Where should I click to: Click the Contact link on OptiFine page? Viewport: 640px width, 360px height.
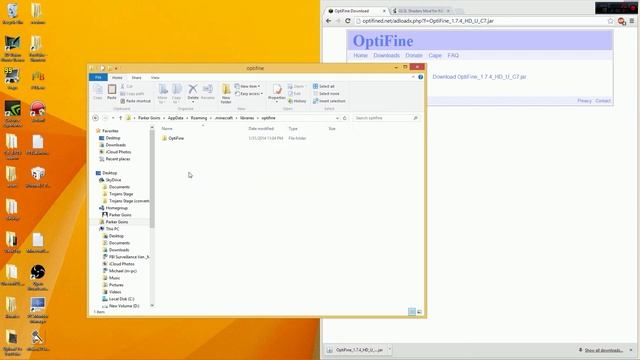(603, 101)
